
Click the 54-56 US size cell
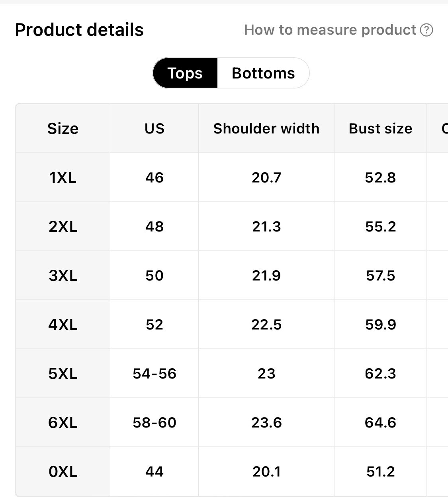[x=155, y=373]
